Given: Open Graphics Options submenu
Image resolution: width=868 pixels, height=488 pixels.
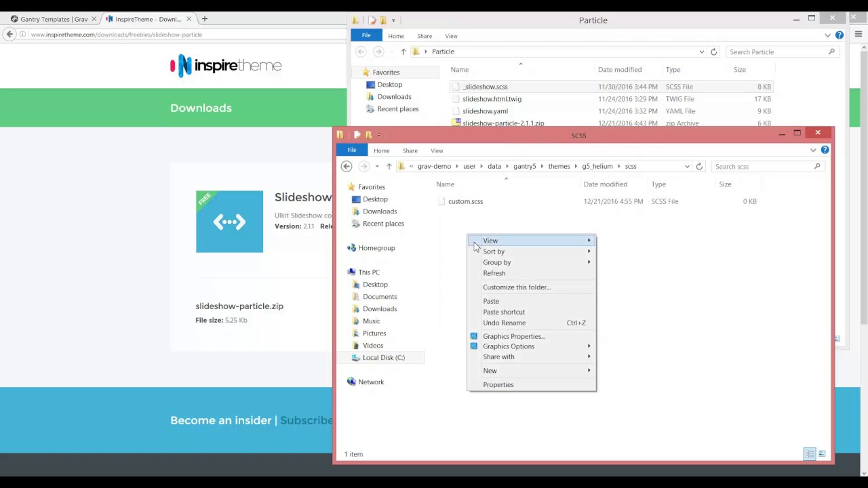Looking at the screenshot, I should (532, 346).
